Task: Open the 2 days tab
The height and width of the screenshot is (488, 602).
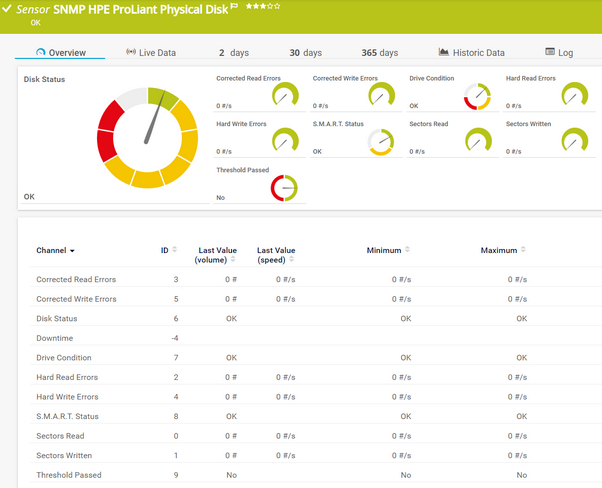Action: click(235, 52)
